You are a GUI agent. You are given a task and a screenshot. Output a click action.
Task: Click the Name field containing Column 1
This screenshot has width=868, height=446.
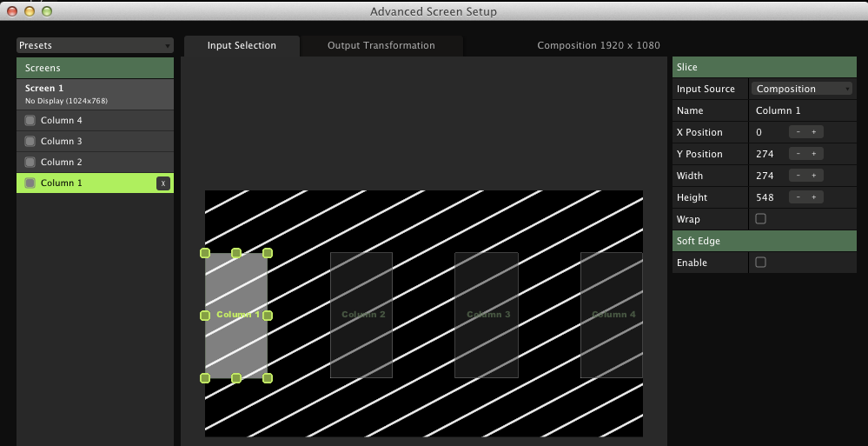click(x=801, y=110)
